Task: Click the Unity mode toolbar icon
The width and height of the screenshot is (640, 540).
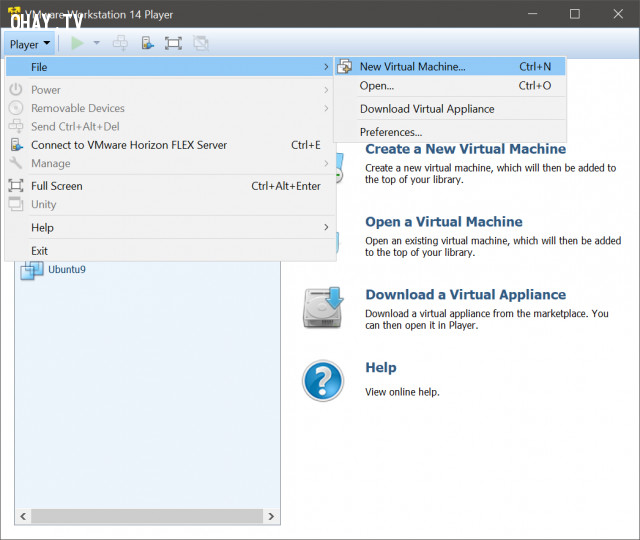Action: coord(201,43)
